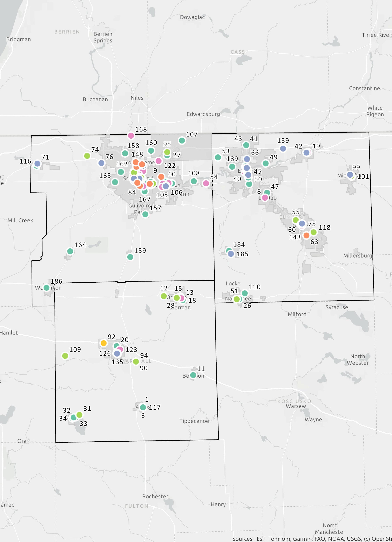Viewport: 392px width, 542px height.
Task: Select the teal marker labeled 159
Action: click(x=130, y=257)
